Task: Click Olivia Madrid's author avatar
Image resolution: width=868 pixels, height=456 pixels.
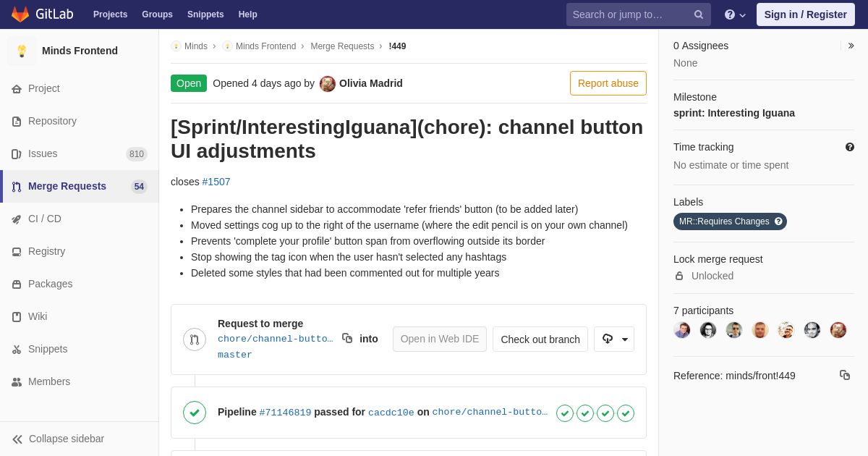Action: 328,83
